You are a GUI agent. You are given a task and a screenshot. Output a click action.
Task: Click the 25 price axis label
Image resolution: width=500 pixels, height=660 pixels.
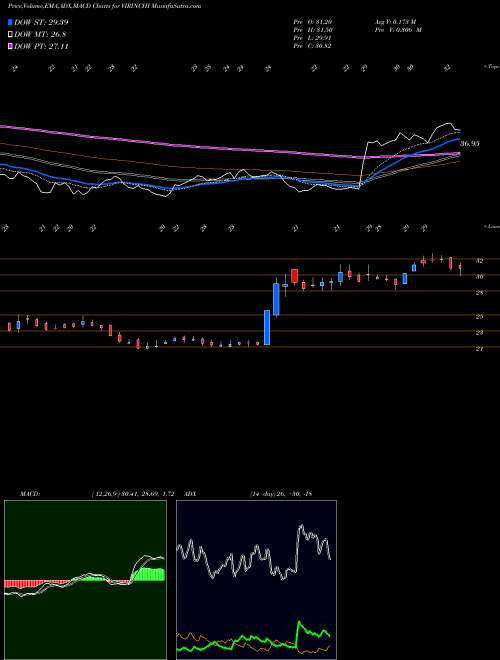click(479, 317)
